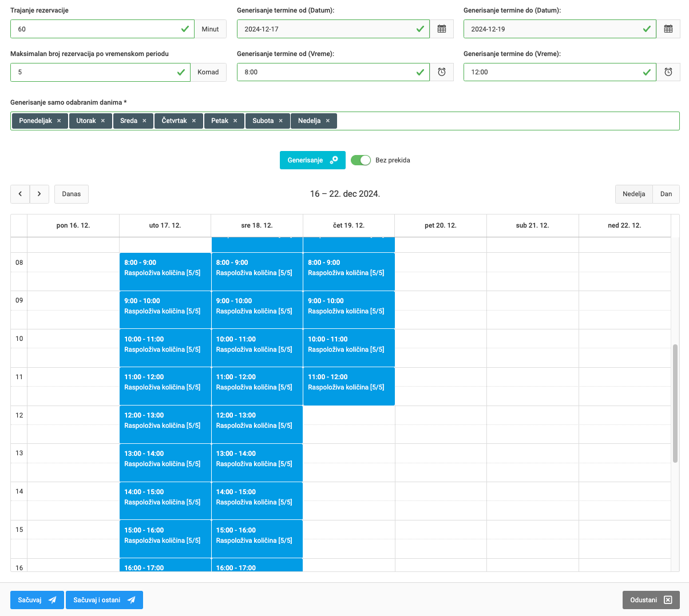Open the days multi-select dropdown field
The height and width of the screenshot is (616, 689).
pyautogui.click(x=504, y=121)
